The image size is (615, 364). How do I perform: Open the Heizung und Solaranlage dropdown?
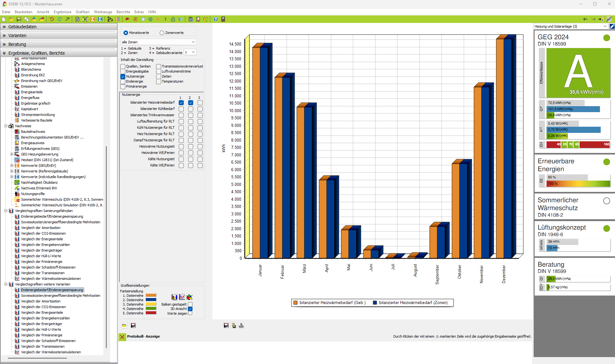coord(571,26)
